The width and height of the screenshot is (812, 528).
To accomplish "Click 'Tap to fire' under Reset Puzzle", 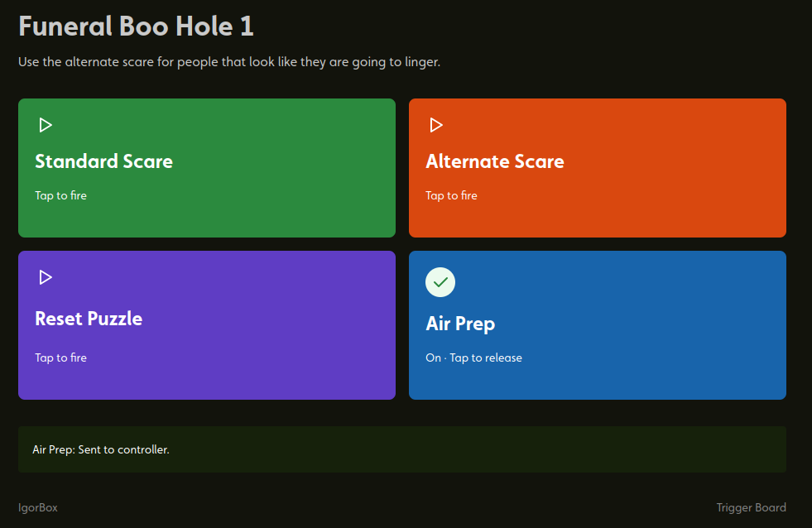I will (60, 358).
